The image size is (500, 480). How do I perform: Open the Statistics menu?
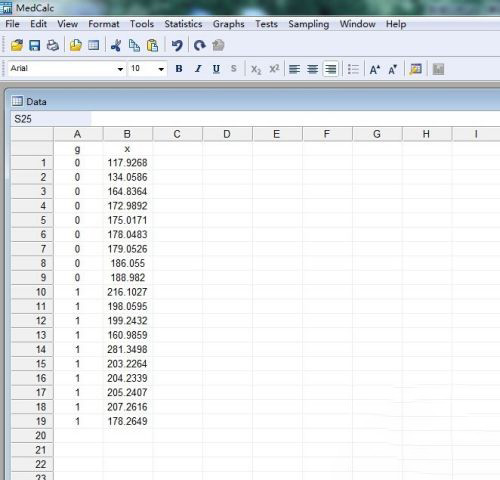click(183, 24)
